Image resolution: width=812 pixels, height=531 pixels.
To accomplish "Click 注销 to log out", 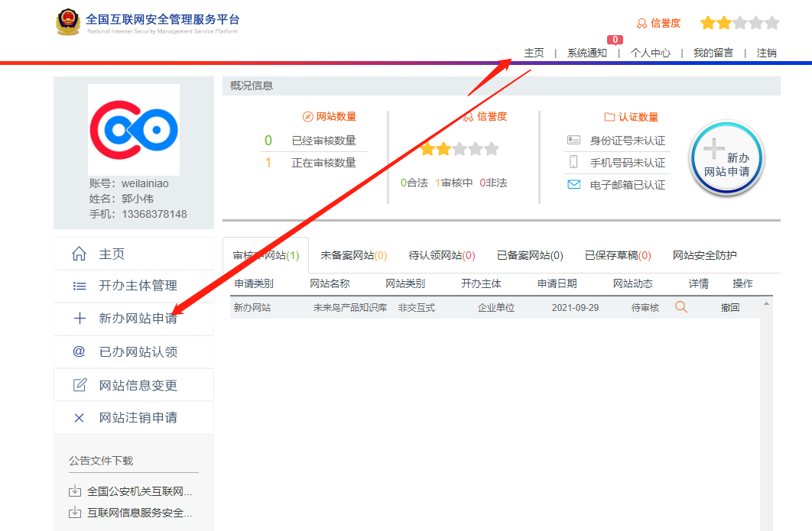I will pyautogui.click(x=766, y=53).
